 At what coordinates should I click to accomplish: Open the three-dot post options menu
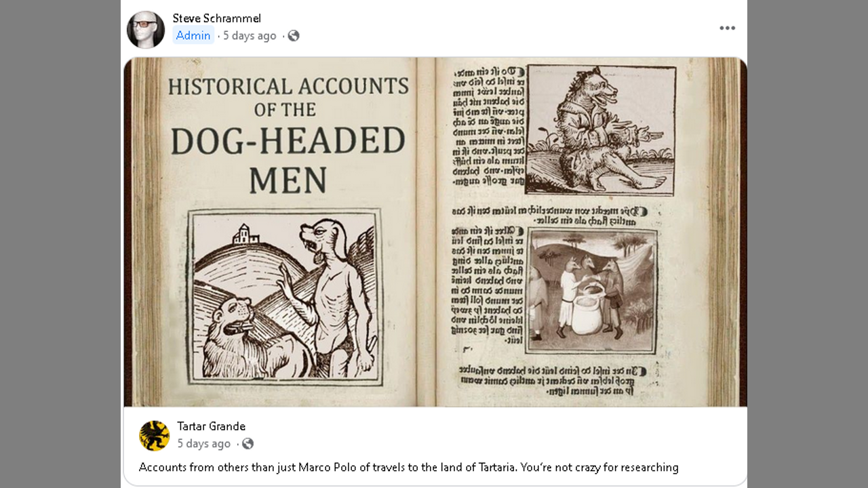727,28
